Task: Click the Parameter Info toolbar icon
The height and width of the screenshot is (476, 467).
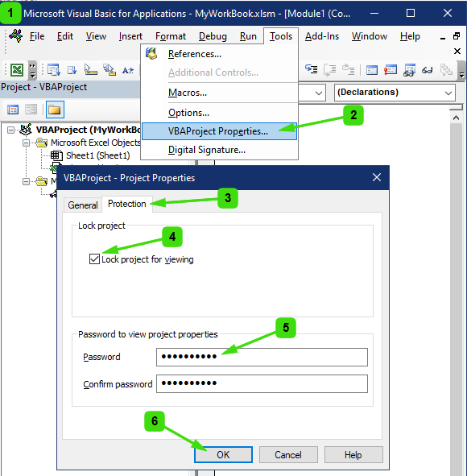Action: pos(110,70)
